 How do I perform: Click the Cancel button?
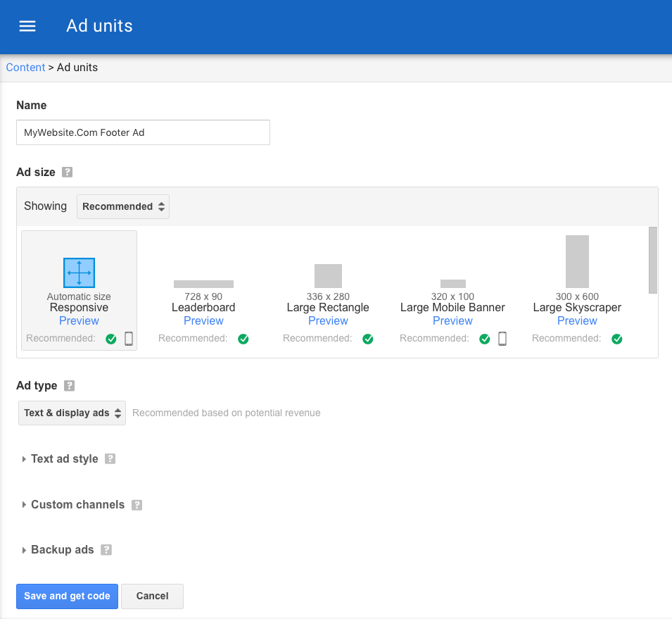coord(152,596)
